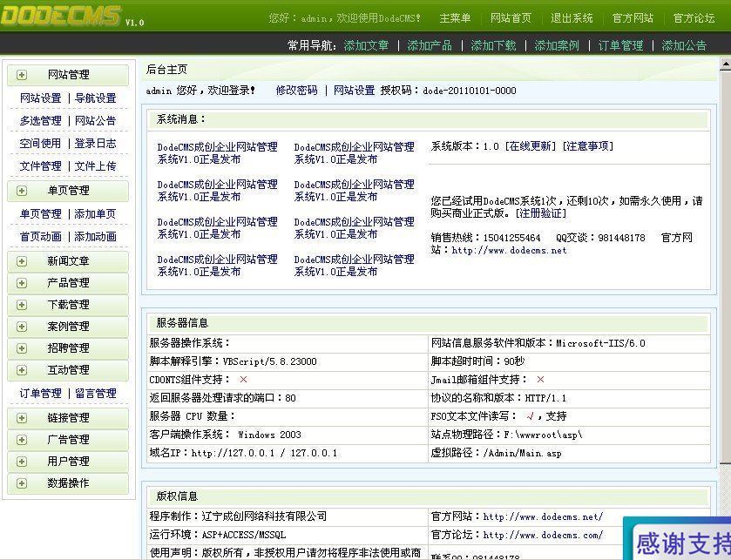Open 留言管理 in the sidebar
731x560 pixels.
[x=96, y=393]
